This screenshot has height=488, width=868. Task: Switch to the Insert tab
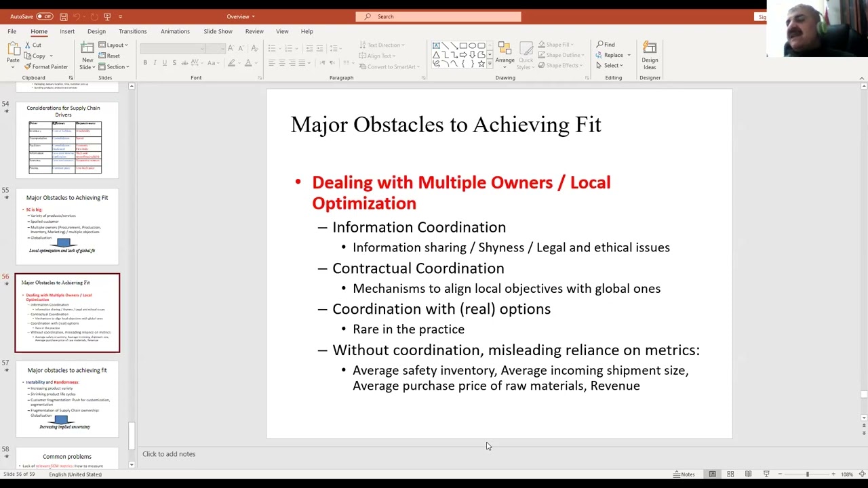click(67, 31)
